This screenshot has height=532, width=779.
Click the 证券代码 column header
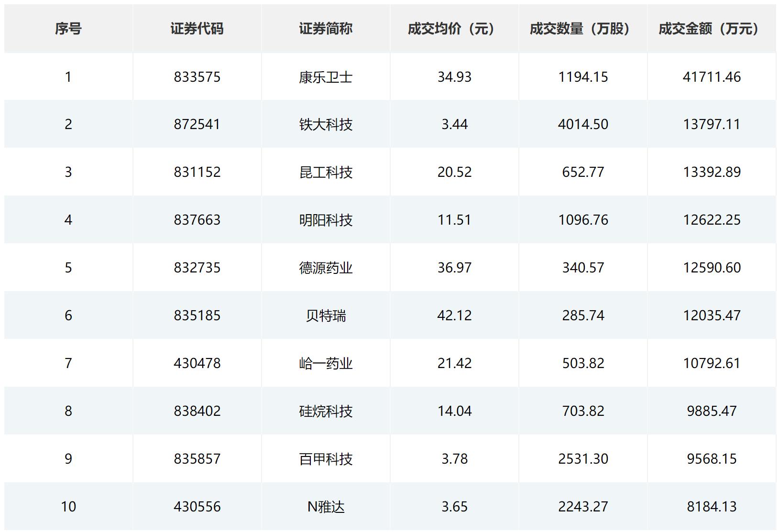pyautogui.click(x=197, y=29)
